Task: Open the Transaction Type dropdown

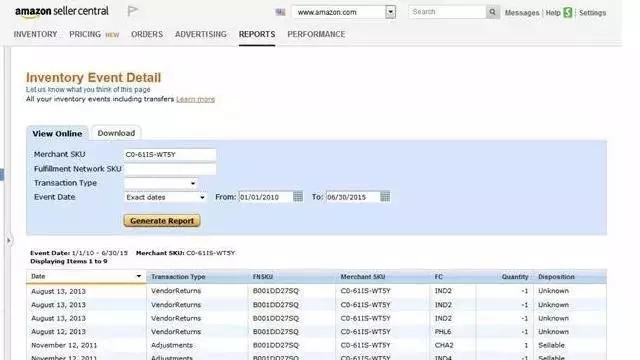Action: click(x=160, y=183)
